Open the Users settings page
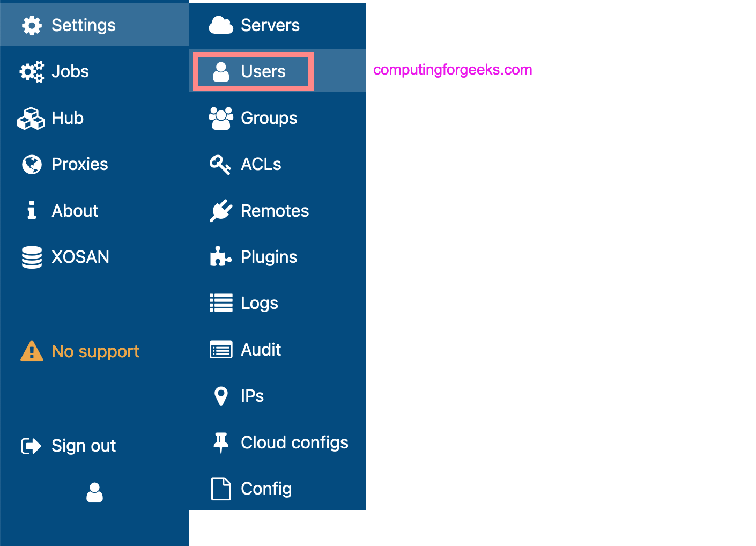 coord(263,71)
